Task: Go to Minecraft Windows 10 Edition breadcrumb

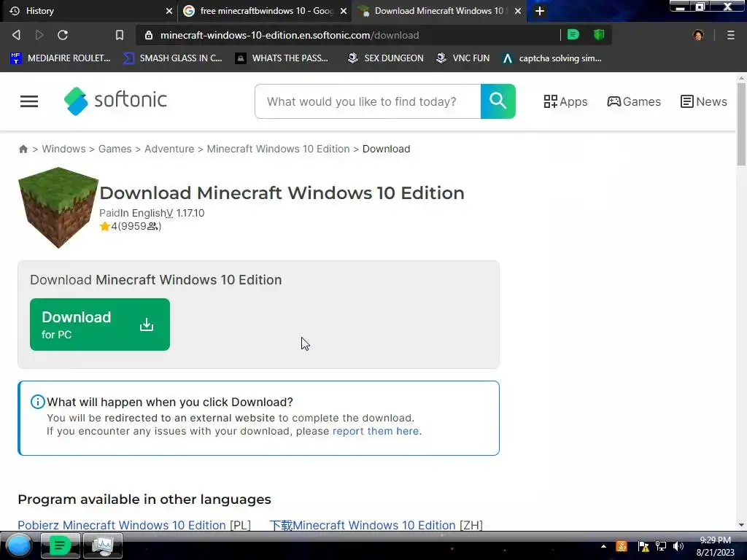Action: (x=278, y=149)
